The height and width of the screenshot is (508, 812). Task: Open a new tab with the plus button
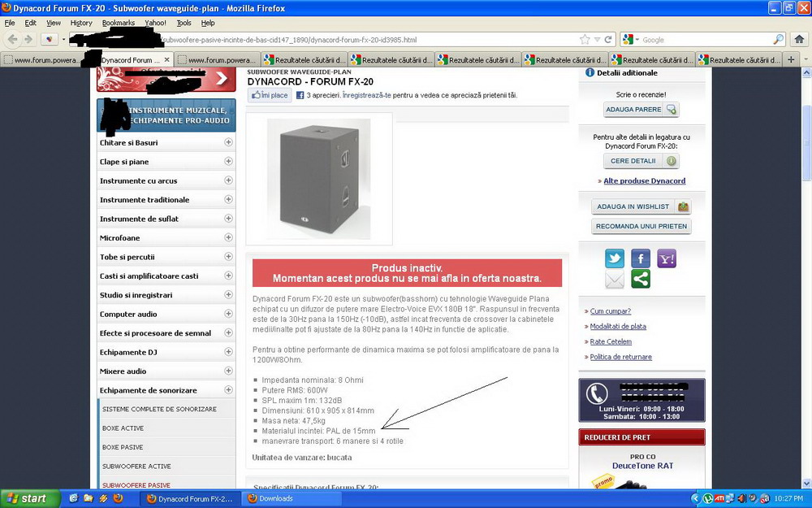click(791, 59)
